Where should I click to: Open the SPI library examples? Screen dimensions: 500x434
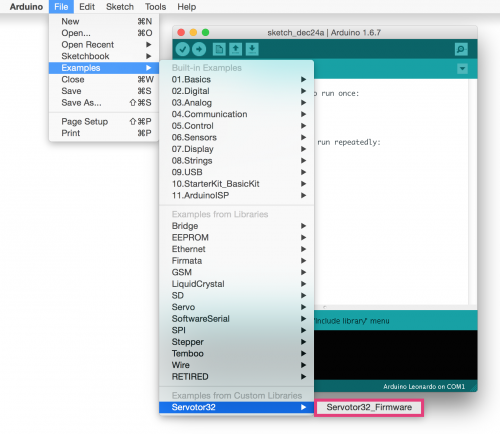pyautogui.click(x=237, y=330)
